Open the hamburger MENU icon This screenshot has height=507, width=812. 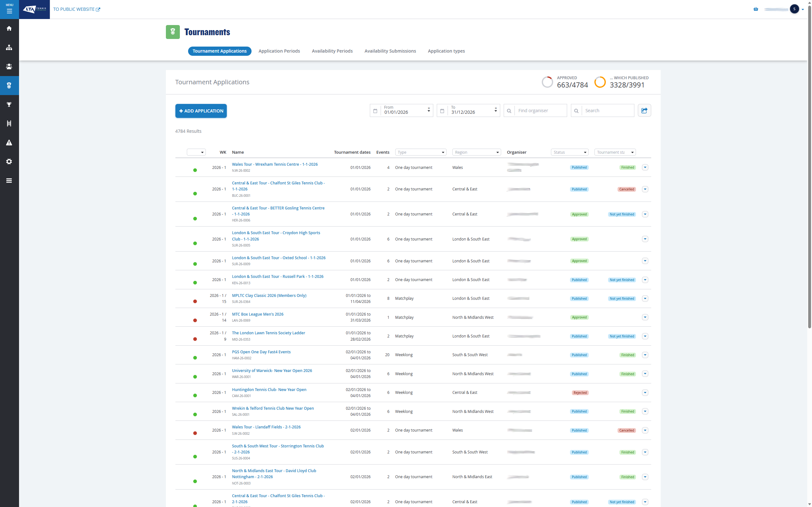pos(10,10)
